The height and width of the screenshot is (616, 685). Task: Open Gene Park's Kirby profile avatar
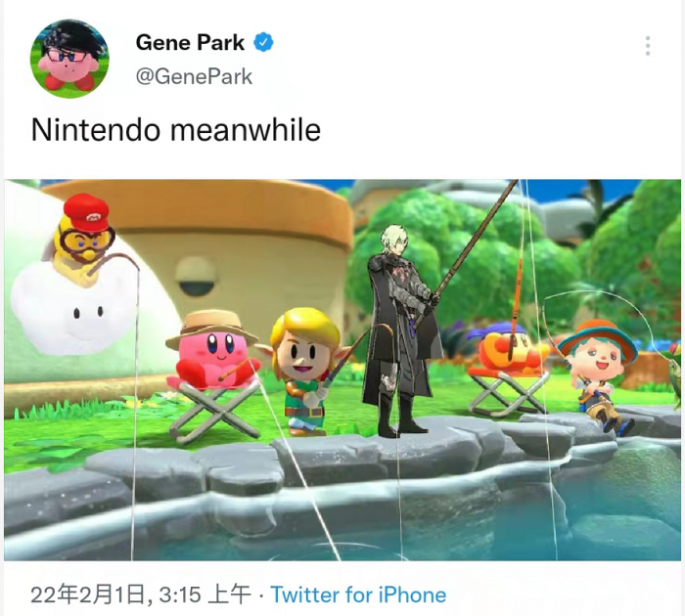point(69,59)
